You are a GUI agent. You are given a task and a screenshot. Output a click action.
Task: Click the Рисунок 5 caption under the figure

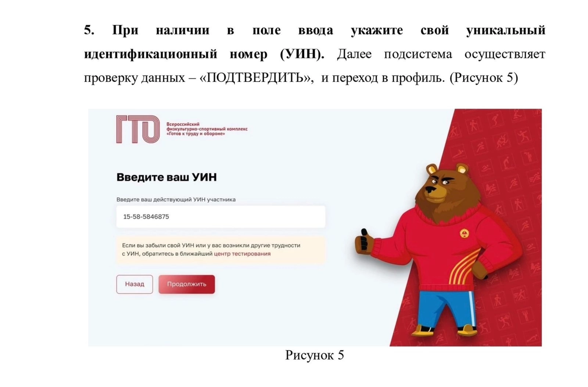click(314, 355)
